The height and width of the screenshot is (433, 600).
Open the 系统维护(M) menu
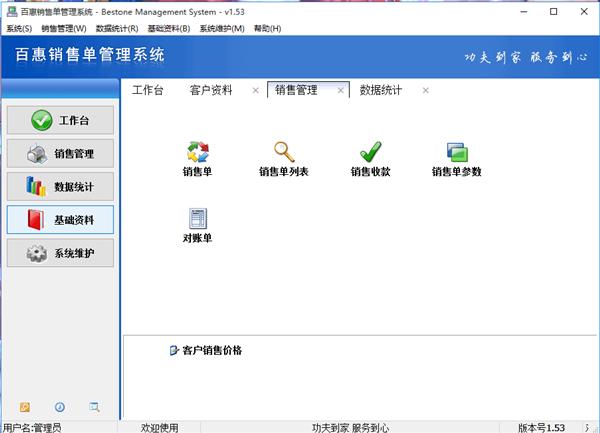click(x=222, y=28)
